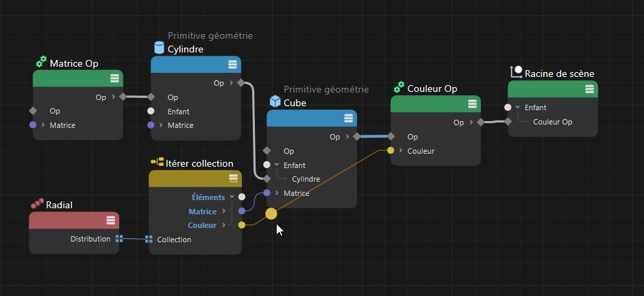Click the Racine de scène icon

516,73
